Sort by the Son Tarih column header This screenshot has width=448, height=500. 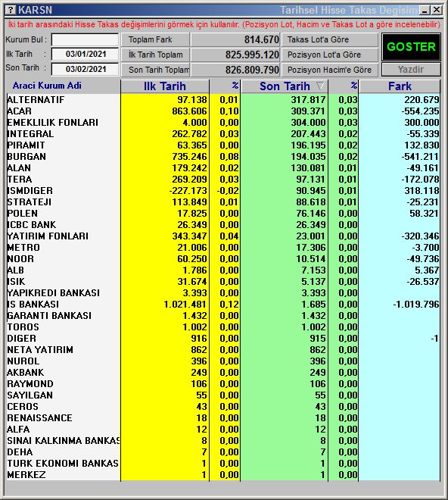(285, 86)
